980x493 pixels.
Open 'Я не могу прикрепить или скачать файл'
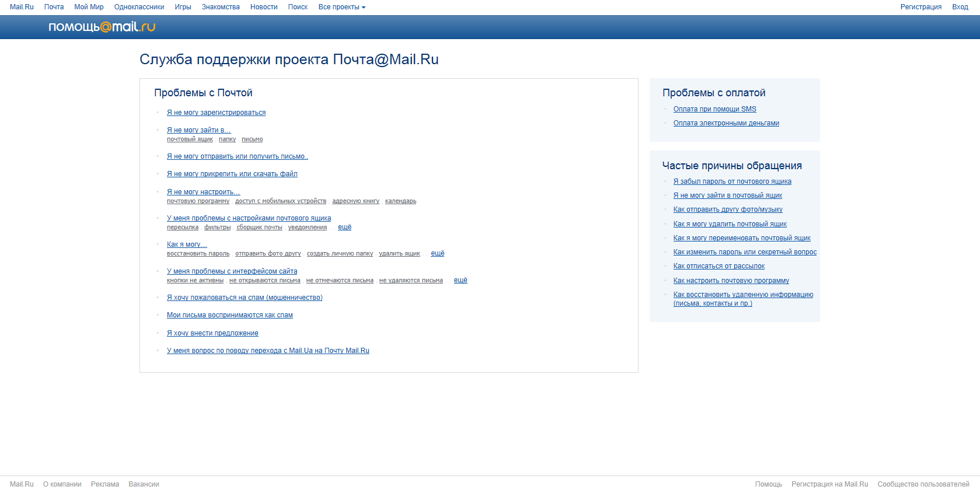[x=232, y=174]
